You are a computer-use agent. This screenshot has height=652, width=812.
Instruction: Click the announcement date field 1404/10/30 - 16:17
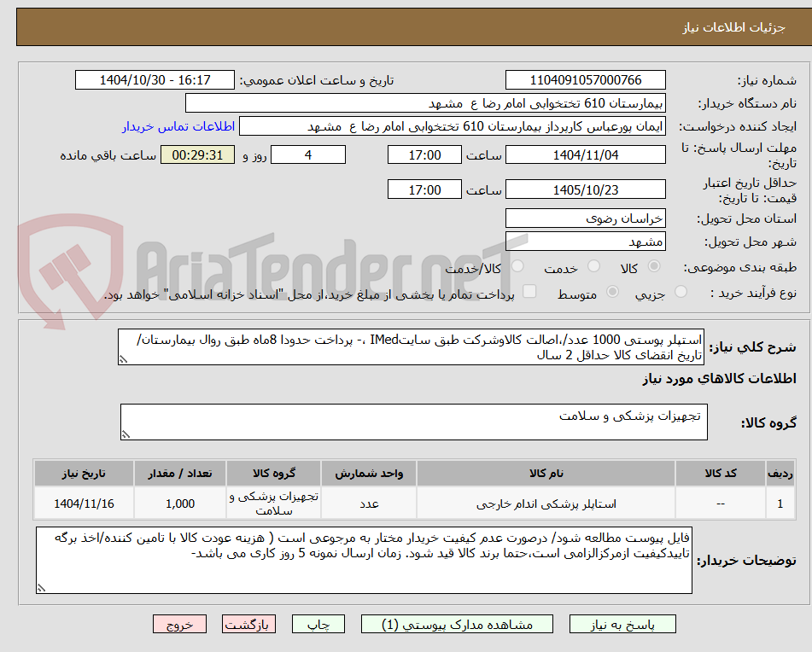(x=155, y=80)
